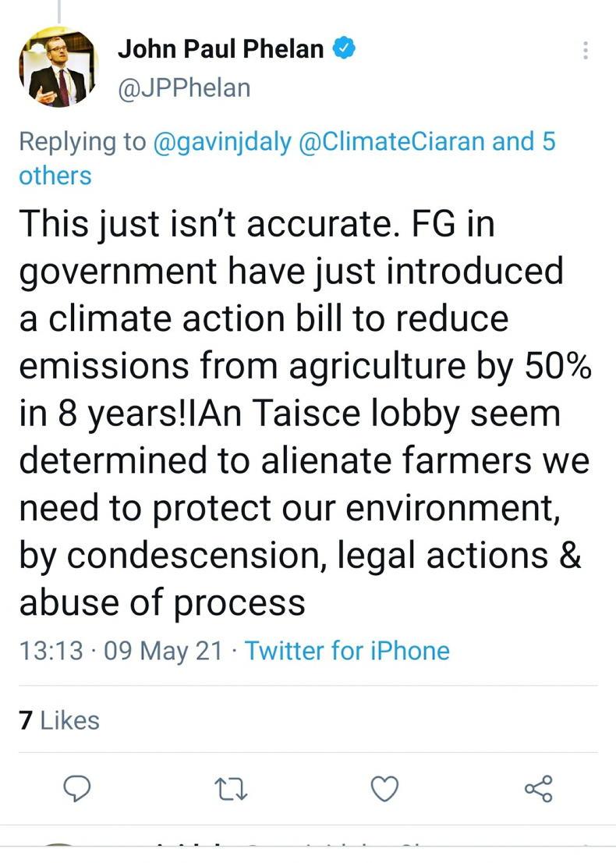Image resolution: width=616 pixels, height=863 pixels.
Task: Open the three-dot more options menu
Action: [x=586, y=51]
